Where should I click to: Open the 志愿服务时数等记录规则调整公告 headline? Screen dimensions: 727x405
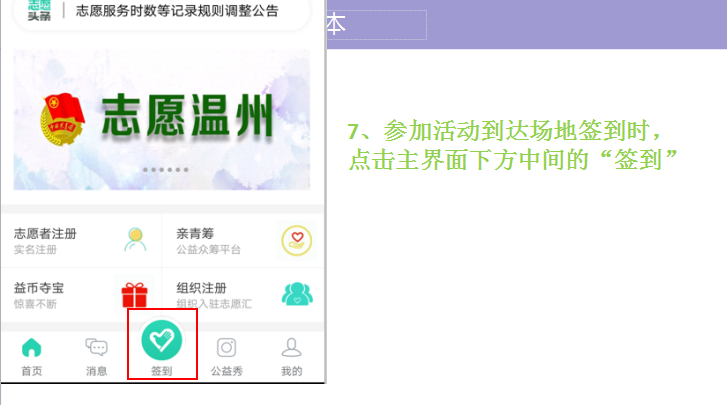coord(177,11)
